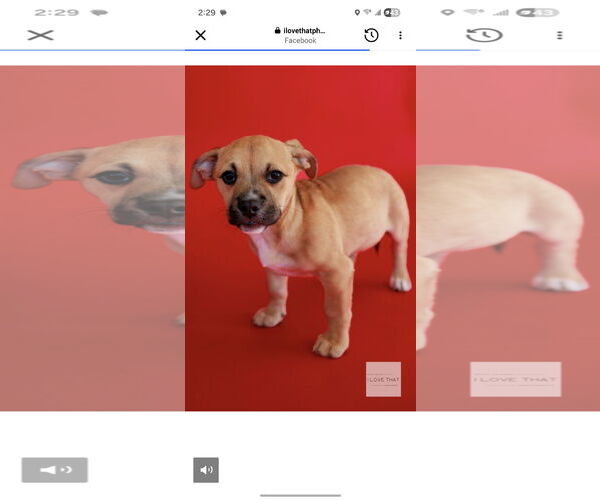Open the browsing history clock icon

pyautogui.click(x=371, y=35)
